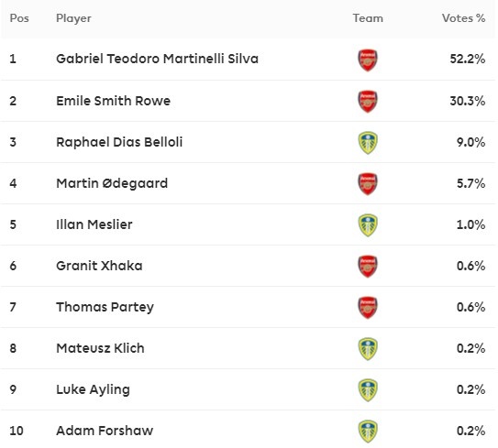
Task: Select Leeds badge next to Raphael Dias Belloli
Action: click(x=368, y=142)
